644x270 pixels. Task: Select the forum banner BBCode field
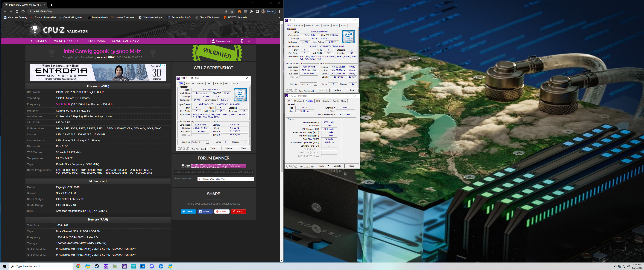213,172
